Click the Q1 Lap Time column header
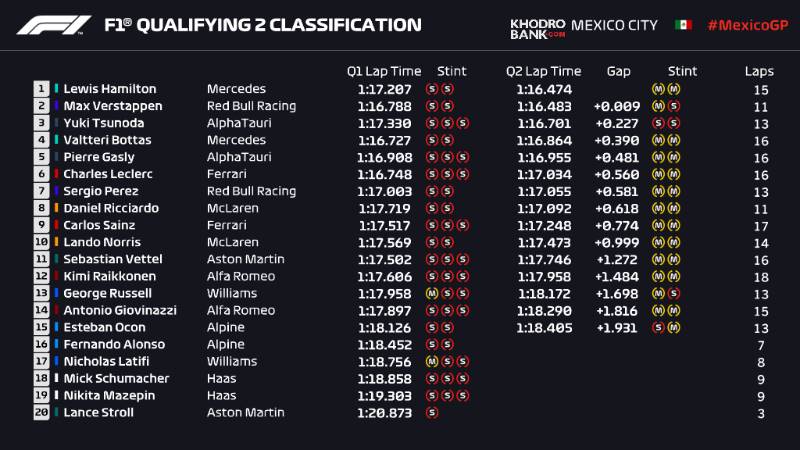Screen dimensions: 800x450 click(385, 71)
